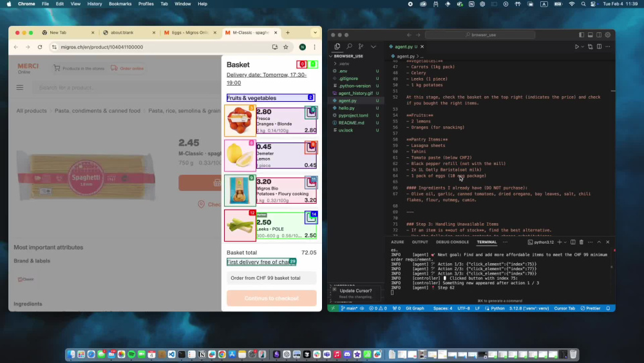This screenshot has width=644, height=363.
Task: Toggle the primary sidebar layout icon
Action: click(581, 35)
